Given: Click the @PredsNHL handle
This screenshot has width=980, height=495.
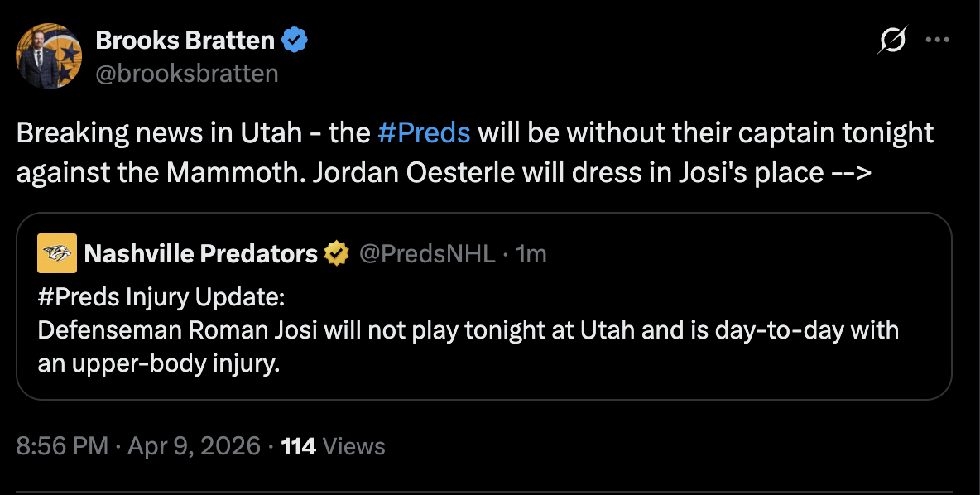Looking at the screenshot, I should (426, 253).
